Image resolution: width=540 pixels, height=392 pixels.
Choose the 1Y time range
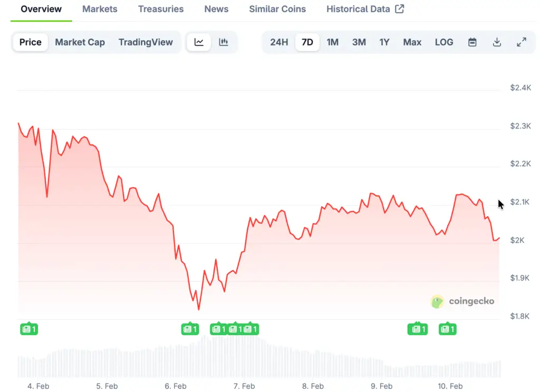tap(384, 42)
